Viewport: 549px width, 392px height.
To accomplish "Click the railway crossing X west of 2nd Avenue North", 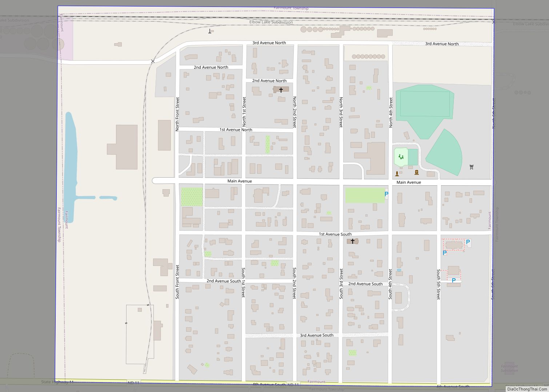I will coord(153,61).
